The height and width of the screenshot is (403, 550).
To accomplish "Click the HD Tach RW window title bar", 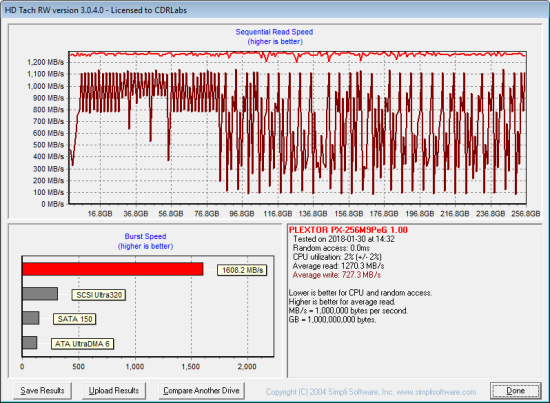I will pyautogui.click(x=275, y=10).
